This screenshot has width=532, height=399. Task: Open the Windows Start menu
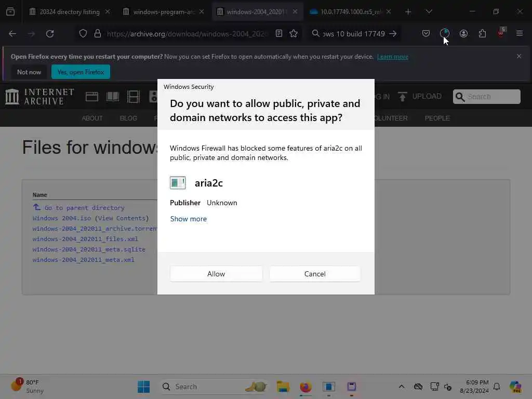pyautogui.click(x=144, y=387)
